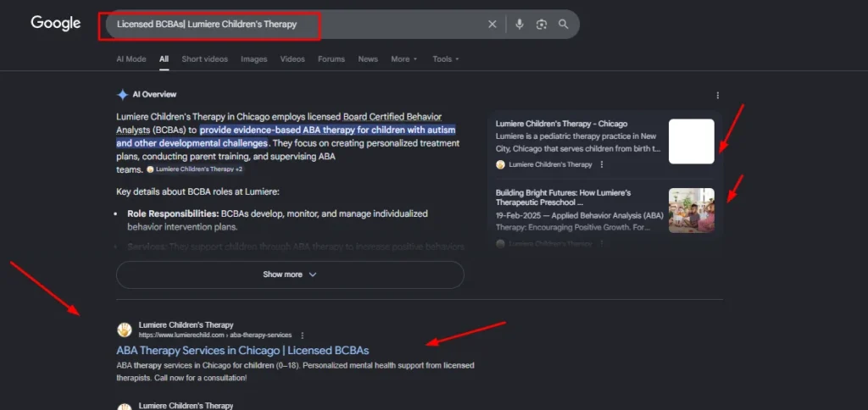Viewport: 868px width, 410px height.
Task: Switch to the Images tab
Action: (253, 59)
